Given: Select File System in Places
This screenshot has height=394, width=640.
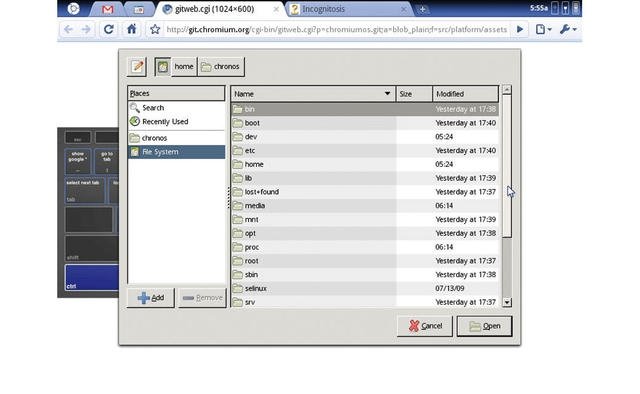Looking at the screenshot, I should pyautogui.click(x=176, y=152).
